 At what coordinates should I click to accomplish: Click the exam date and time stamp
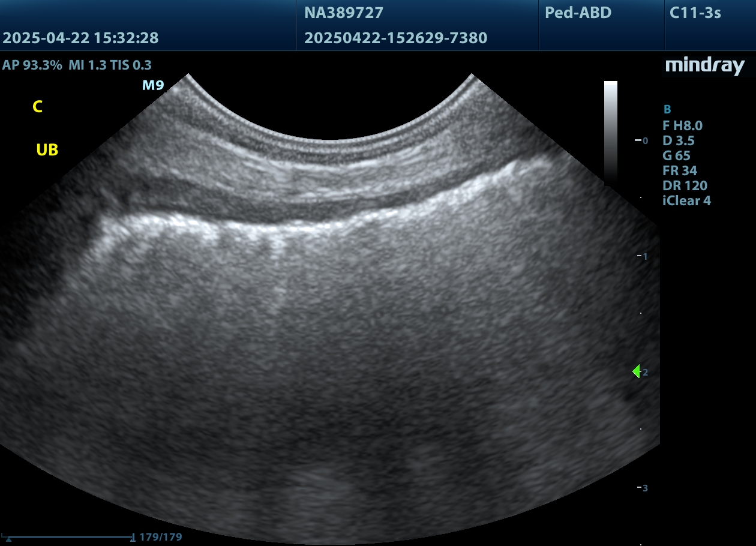[80, 38]
